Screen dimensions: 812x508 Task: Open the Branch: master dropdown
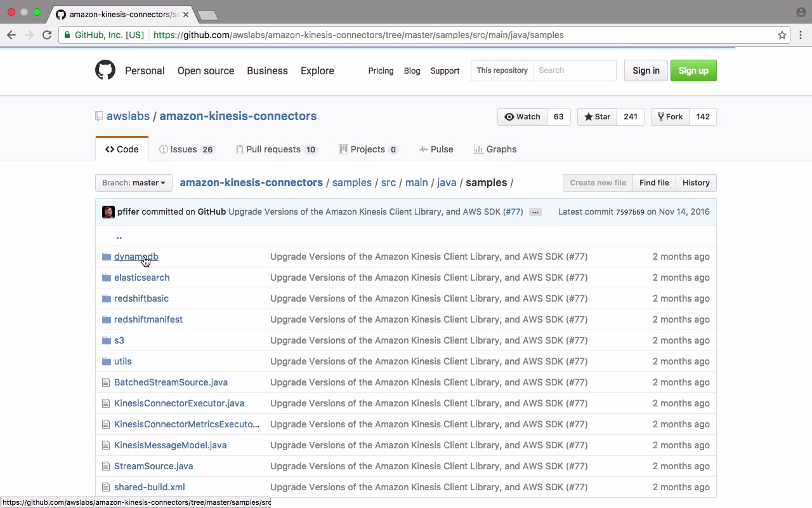134,183
